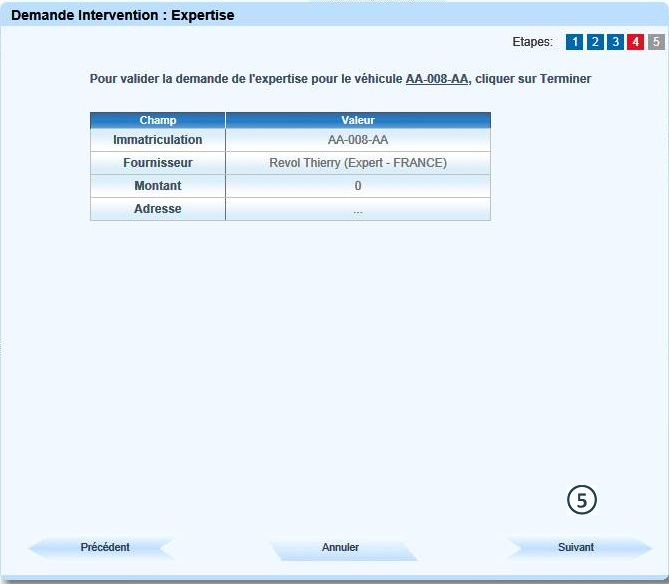This screenshot has height=584, width=669.
Task: Go to step 1 in Etapes
Action: pos(574,42)
